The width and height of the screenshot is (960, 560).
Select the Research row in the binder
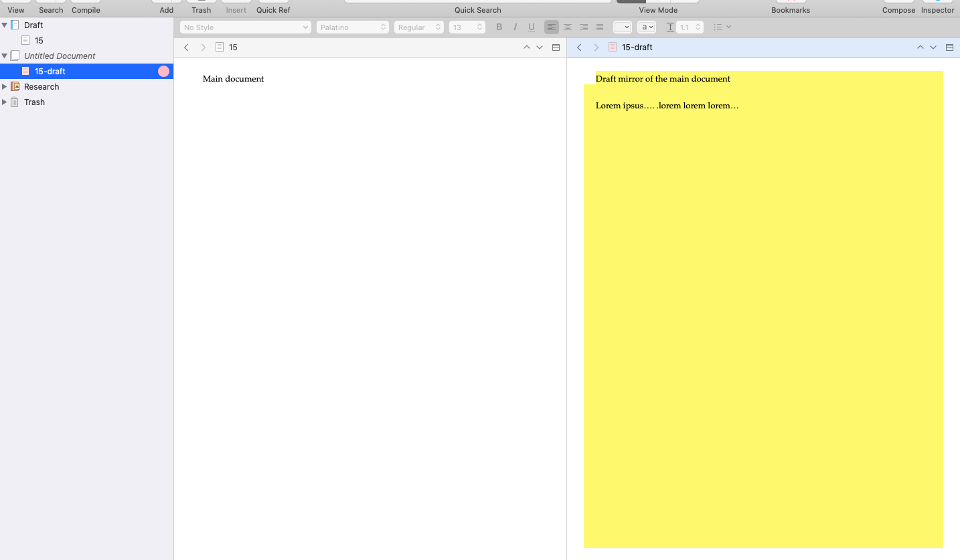[x=87, y=86]
